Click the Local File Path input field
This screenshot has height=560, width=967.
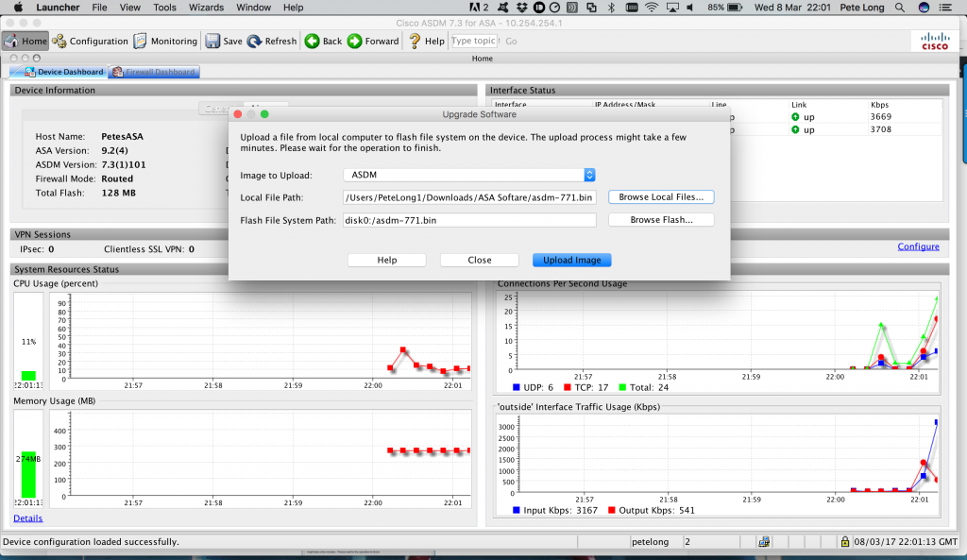click(x=472, y=197)
